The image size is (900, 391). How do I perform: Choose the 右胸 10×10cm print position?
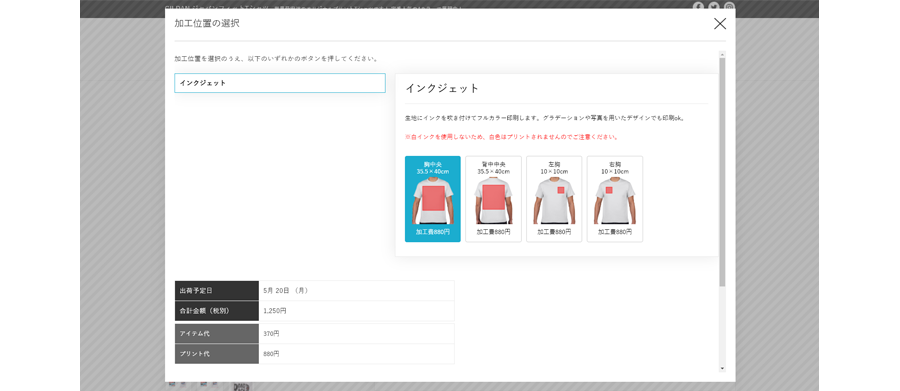[615, 199]
